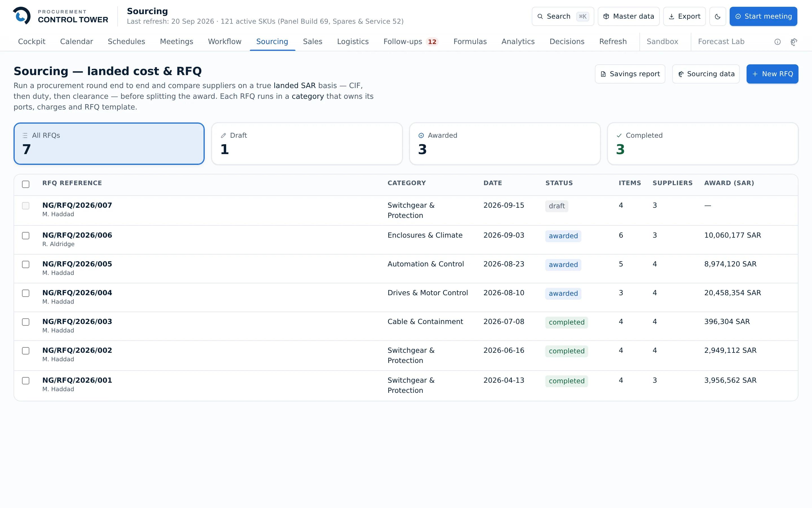Screen dimensions: 812x508
Task: Click the Search field
Action: point(563,16)
